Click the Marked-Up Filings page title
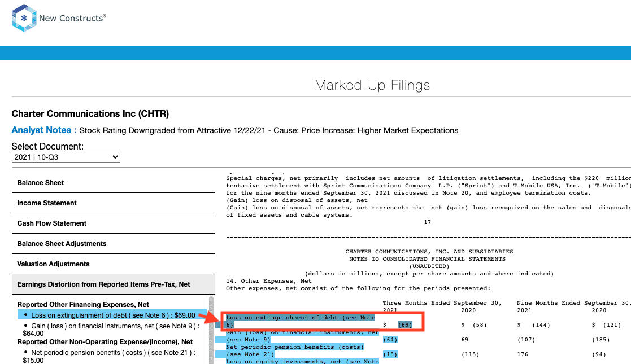Viewport: 631px width, 364px height. tap(372, 85)
